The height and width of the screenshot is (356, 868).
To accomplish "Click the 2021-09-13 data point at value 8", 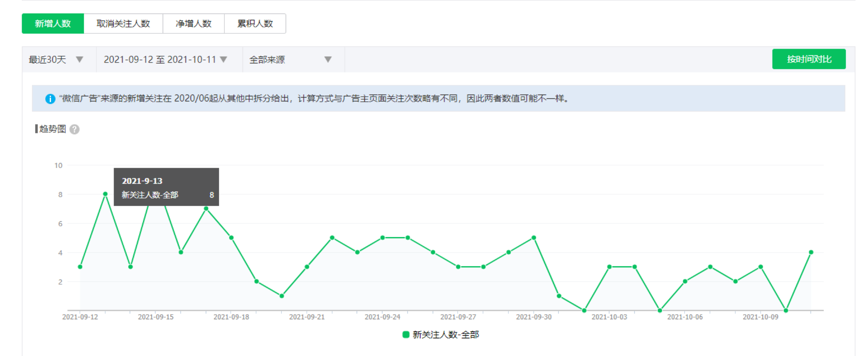I will pos(105,194).
